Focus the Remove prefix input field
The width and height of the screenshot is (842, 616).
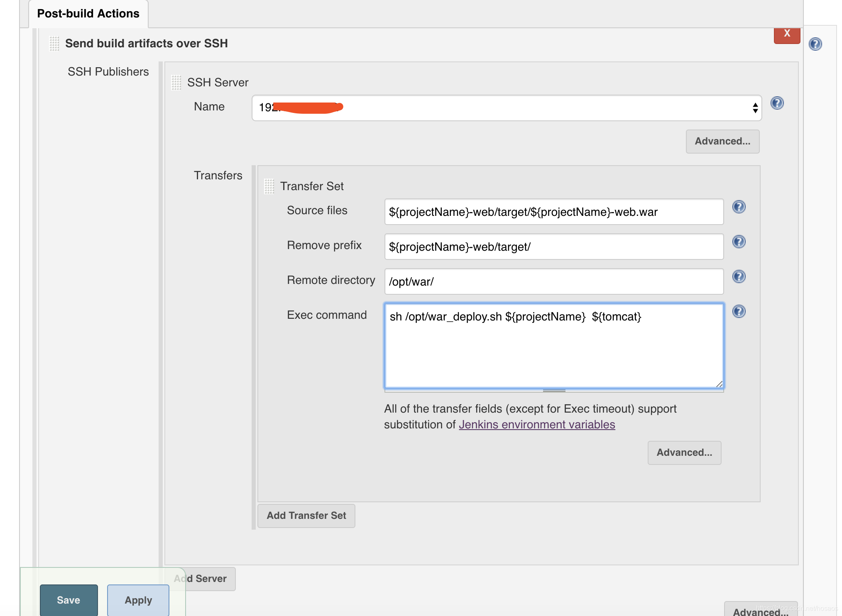click(x=554, y=247)
